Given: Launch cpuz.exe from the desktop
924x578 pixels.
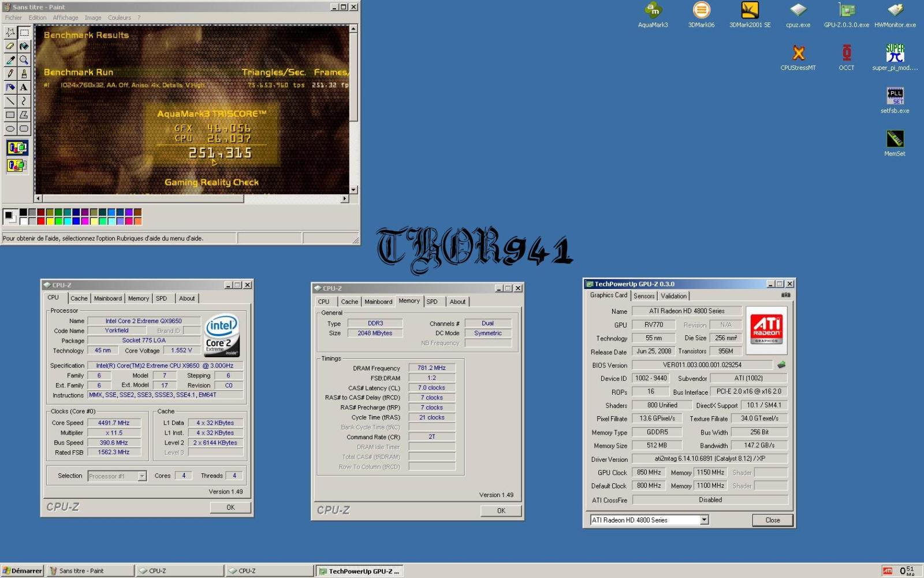Looking at the screenshot, I should point(798,15).
